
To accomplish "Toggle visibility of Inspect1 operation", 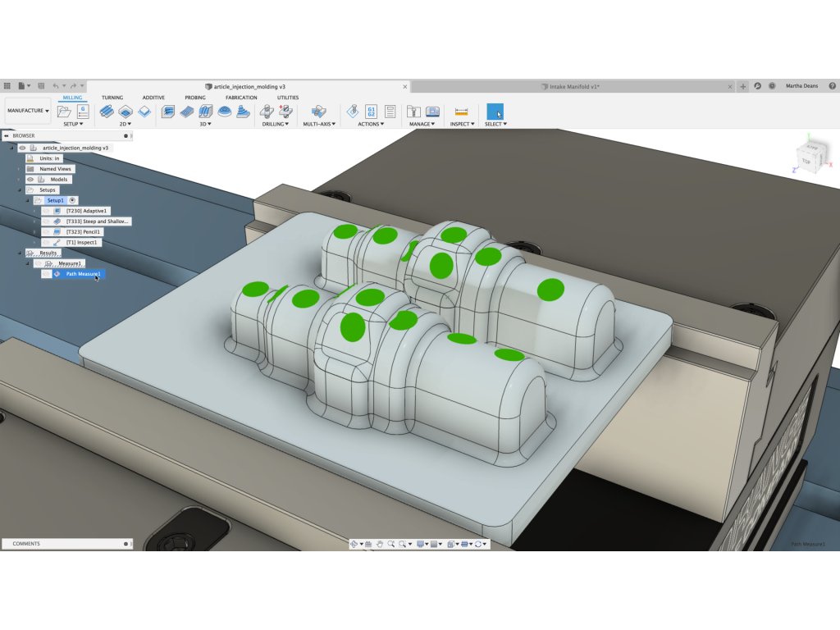I will [46, 243].
